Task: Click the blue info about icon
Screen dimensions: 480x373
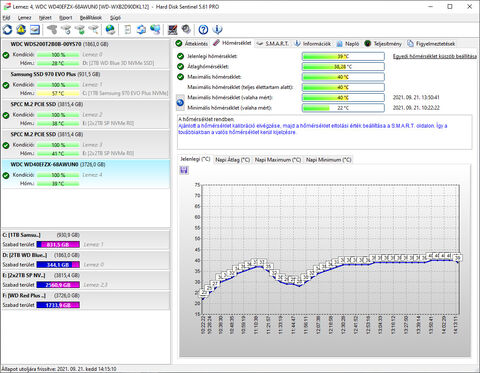Action: pos(217,30)
